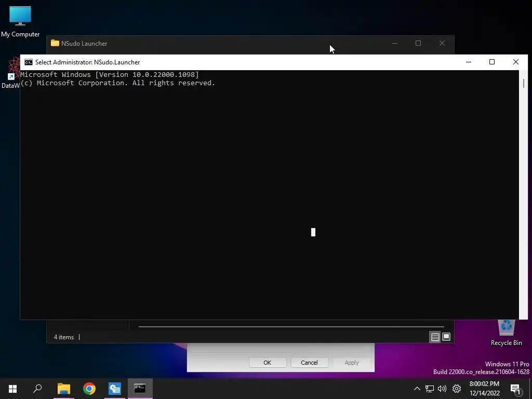Maximize the NSudo.Launcher command prompt
Viewport: 532px width, 399px height.
492,62
